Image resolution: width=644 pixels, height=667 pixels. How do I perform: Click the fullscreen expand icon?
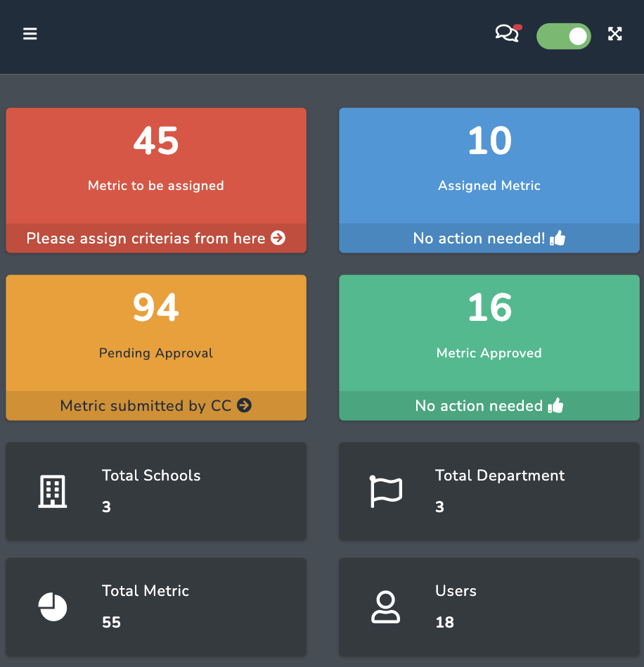pyautogui.click(x=615, y=34)
